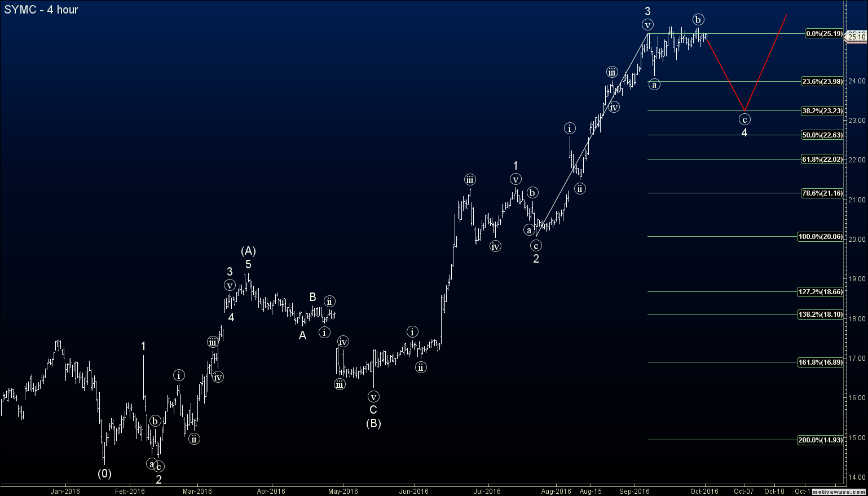
Task: Select Mar-2016 on the time axis
Action: click(x=197, y=491)
